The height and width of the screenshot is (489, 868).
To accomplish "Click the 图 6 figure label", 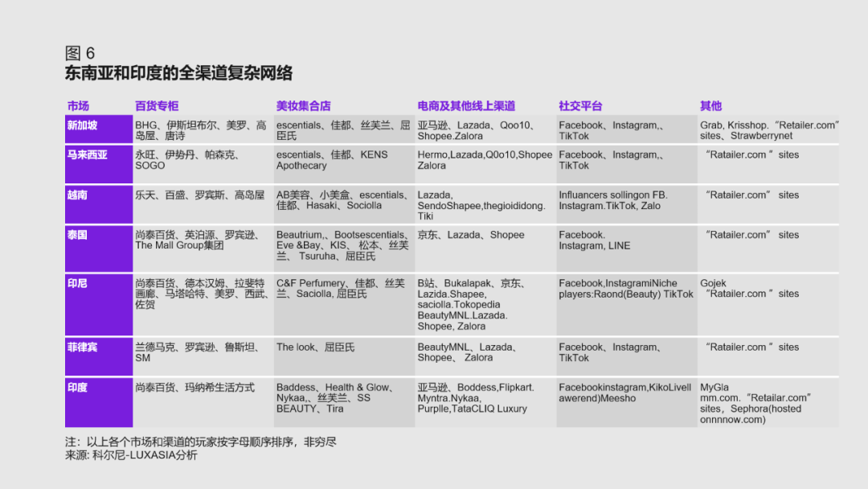I will (80, 53).
